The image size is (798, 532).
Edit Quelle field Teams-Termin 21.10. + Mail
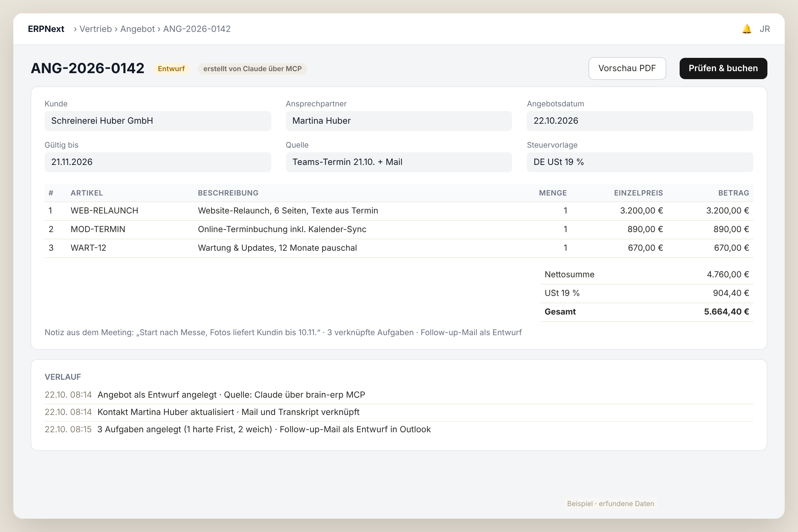pyautogui.click(x=399, y=162)
